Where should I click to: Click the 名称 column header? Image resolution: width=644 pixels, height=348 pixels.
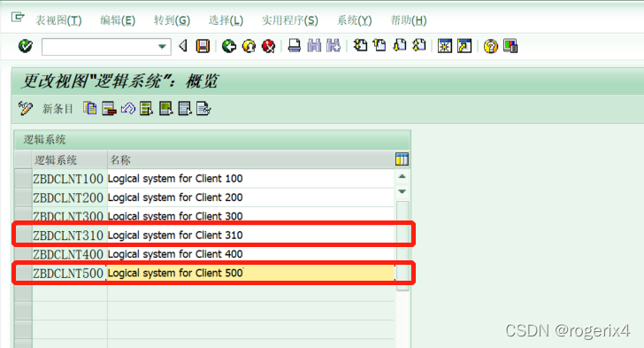point(250,159)
